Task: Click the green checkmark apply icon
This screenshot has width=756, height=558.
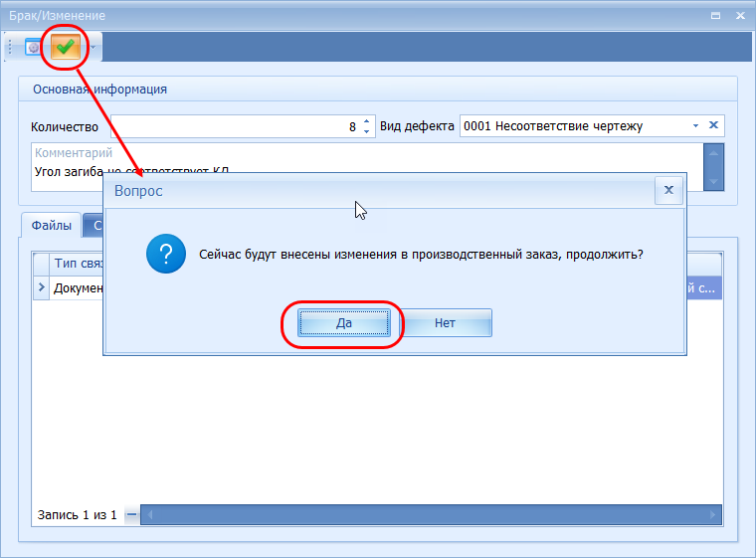Action: coord(66,47)
